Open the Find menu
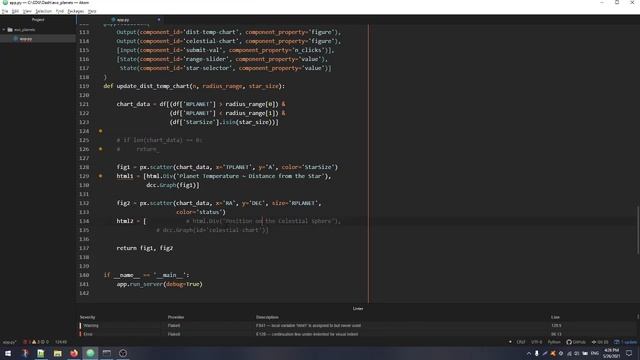The height and width of the screenshot is (360, 640). (x=60, y=11)
